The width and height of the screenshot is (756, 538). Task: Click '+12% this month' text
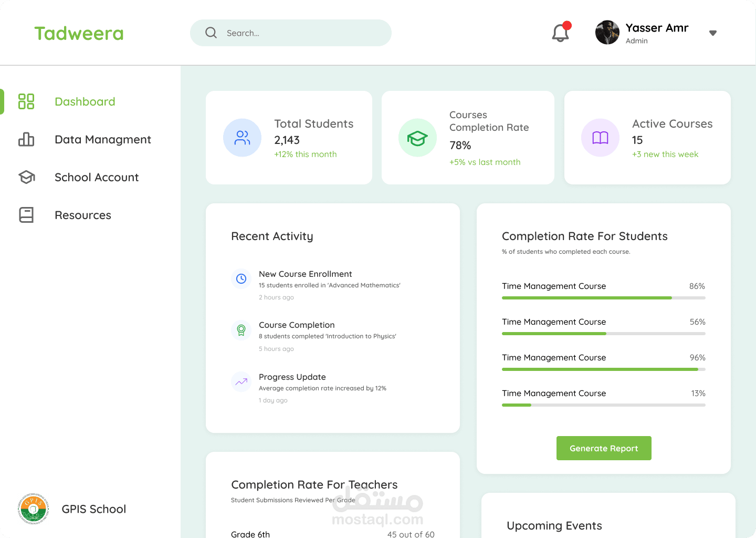(x=306, y=154)
